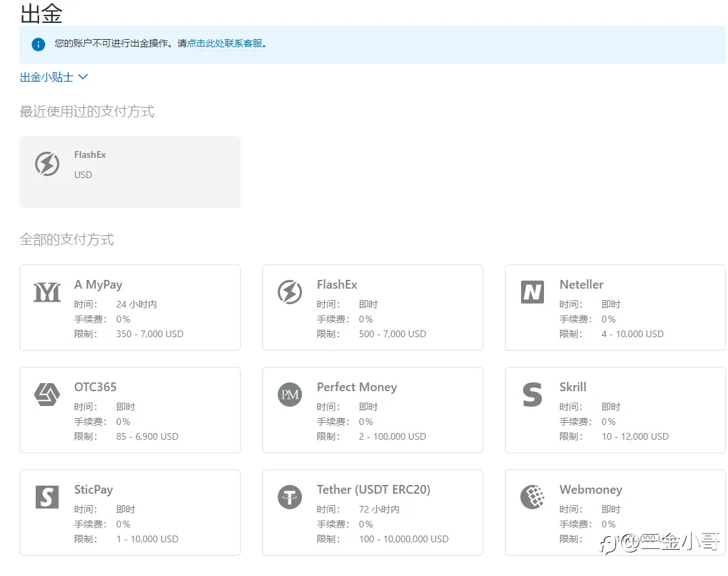
Task: Open the contact customer service link
Action: pos(224,43)
